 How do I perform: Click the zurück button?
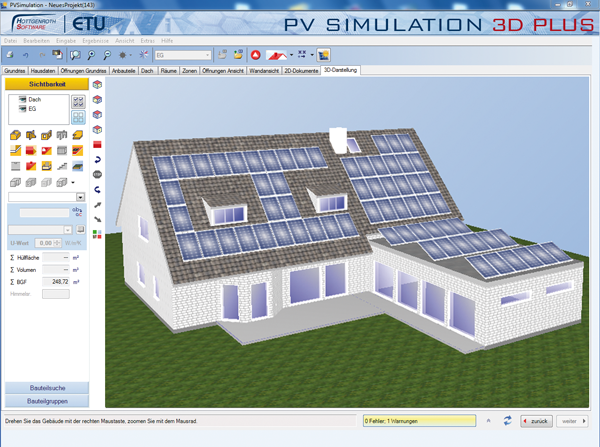(536, 421)
